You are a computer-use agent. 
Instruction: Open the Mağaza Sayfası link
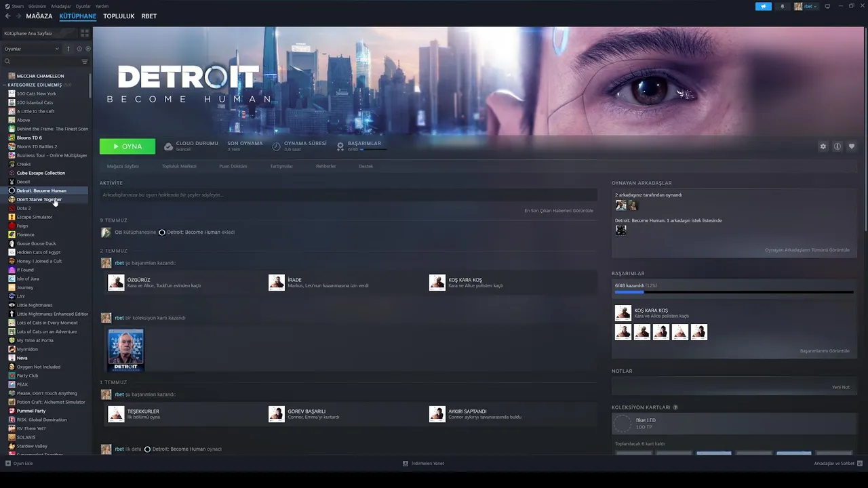[123, 166]
